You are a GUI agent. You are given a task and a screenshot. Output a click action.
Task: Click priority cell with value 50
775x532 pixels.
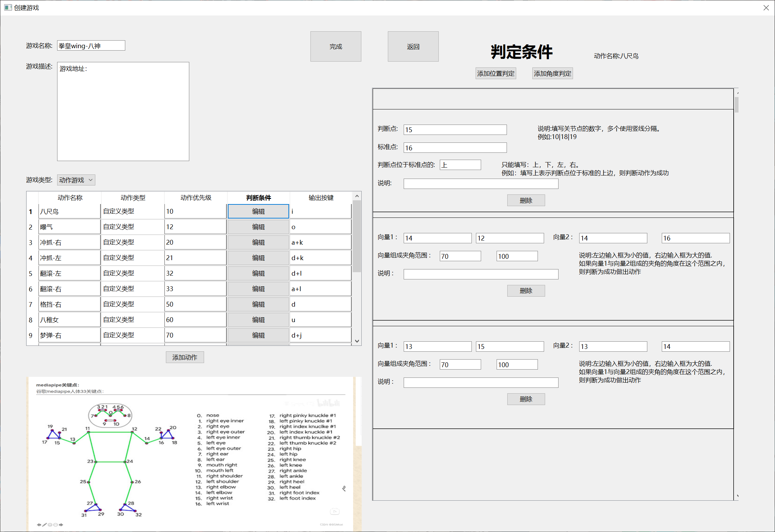(195, 304)
